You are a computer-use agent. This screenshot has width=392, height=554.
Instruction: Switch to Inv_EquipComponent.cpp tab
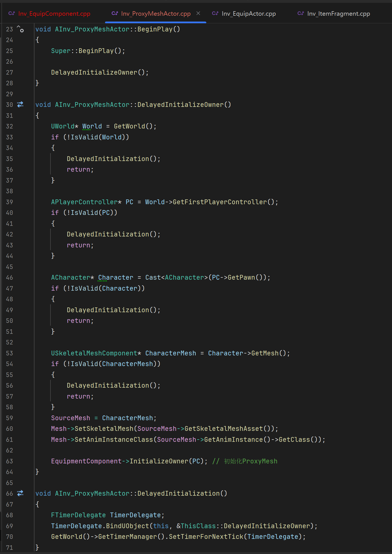(54, 13)
